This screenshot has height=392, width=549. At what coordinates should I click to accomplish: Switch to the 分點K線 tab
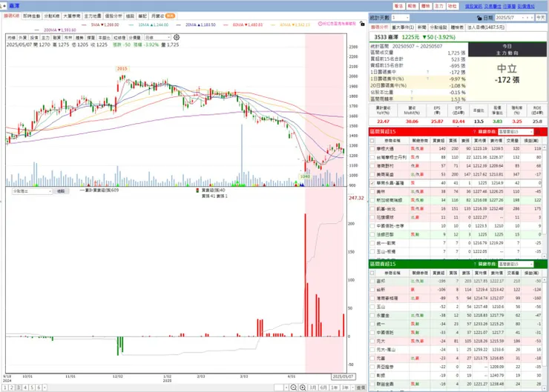point(52,16)
